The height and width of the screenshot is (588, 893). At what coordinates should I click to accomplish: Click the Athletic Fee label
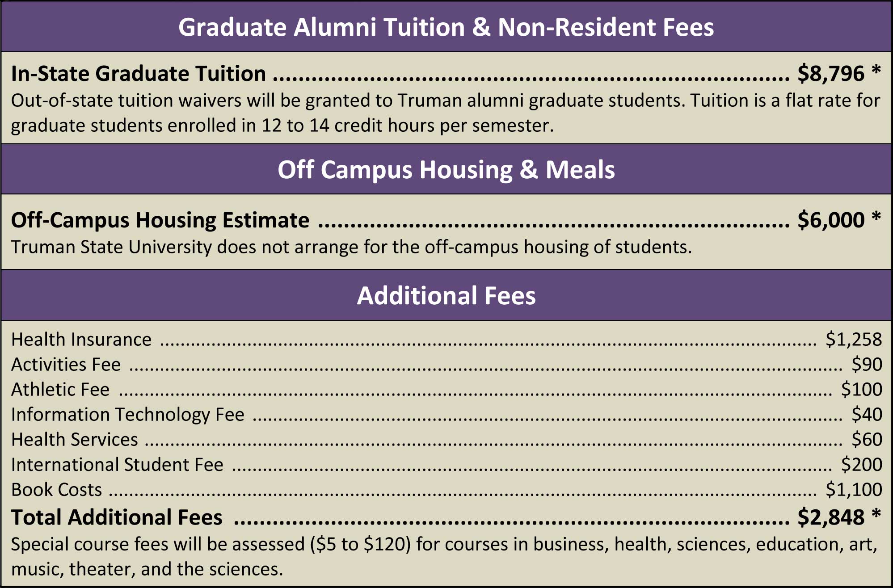tap(60, 390)
